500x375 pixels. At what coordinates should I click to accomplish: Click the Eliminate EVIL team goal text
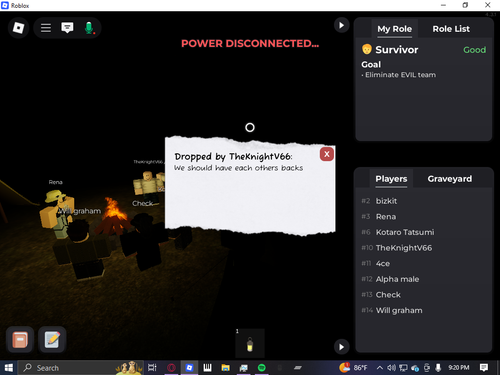(400, 75)
